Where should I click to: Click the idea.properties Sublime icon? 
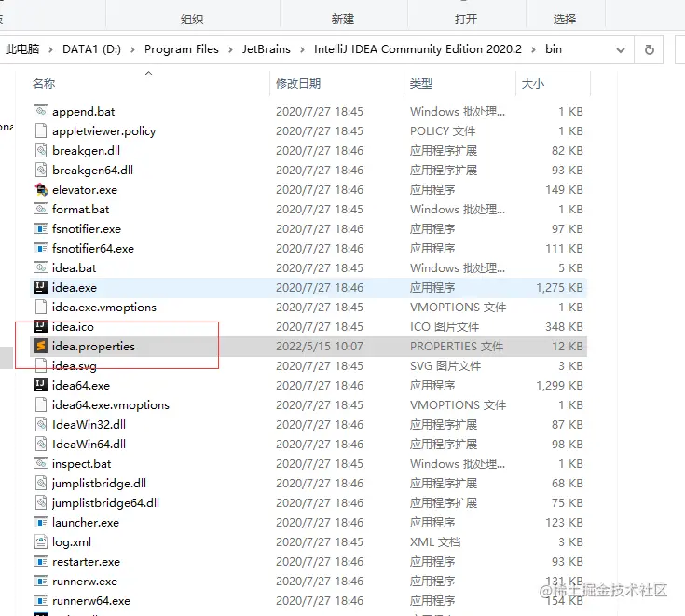point(41,346)
